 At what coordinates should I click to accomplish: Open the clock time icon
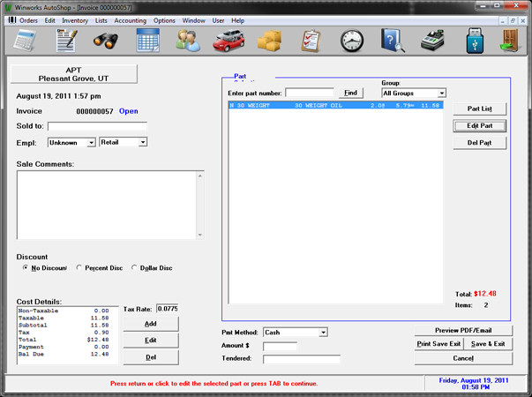(x=352, y=41)
